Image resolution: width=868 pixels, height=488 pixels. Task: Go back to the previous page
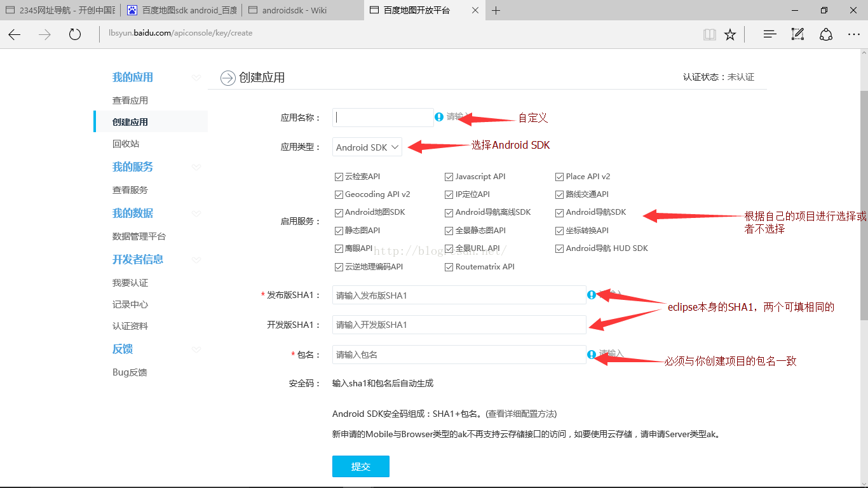(14, 34)
